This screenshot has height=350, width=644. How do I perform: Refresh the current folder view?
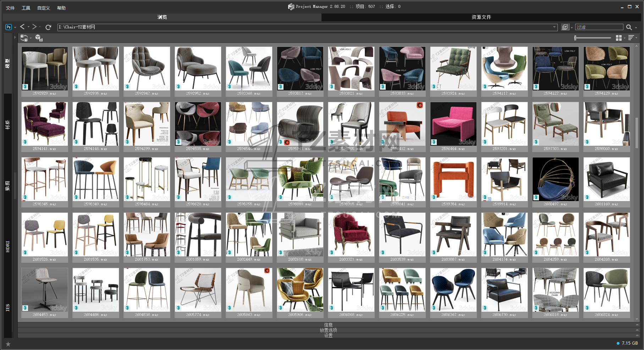tap(48, 27)
